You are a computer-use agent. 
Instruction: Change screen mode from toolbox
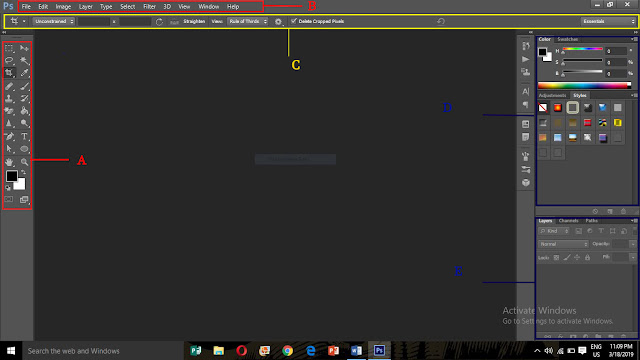tap(24, 200)
